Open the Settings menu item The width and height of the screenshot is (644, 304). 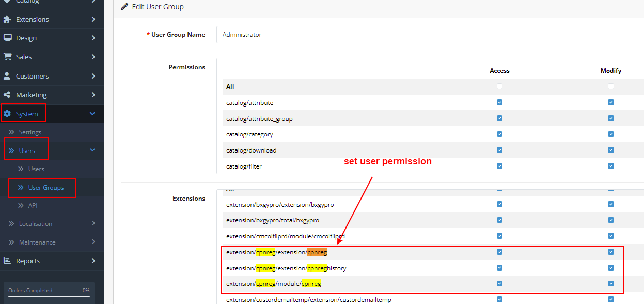[30, 132]
